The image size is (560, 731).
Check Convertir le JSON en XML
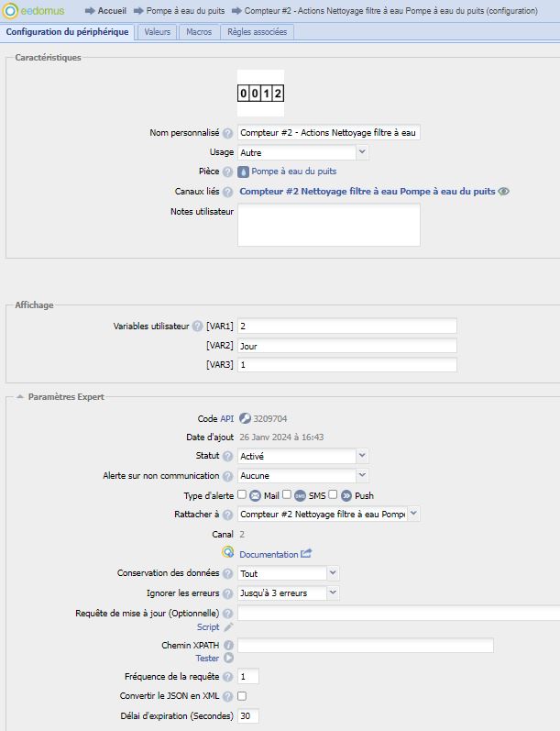point(242,696)
